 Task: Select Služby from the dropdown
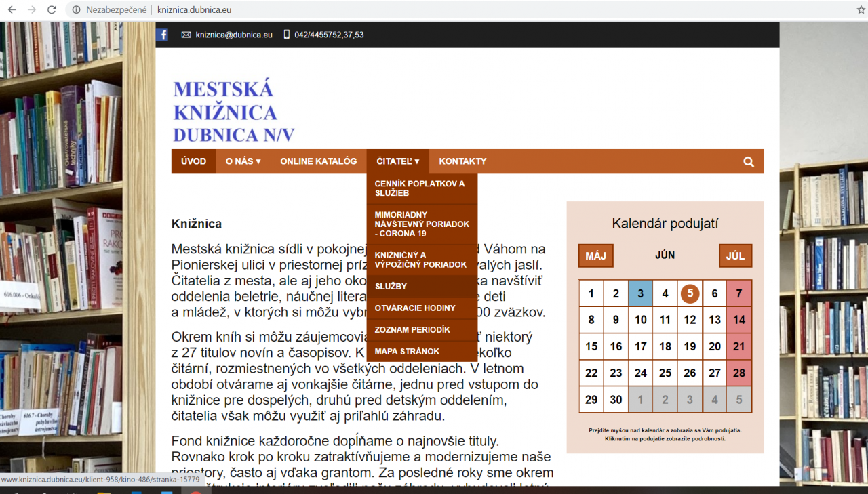click(x=422, y=286)
